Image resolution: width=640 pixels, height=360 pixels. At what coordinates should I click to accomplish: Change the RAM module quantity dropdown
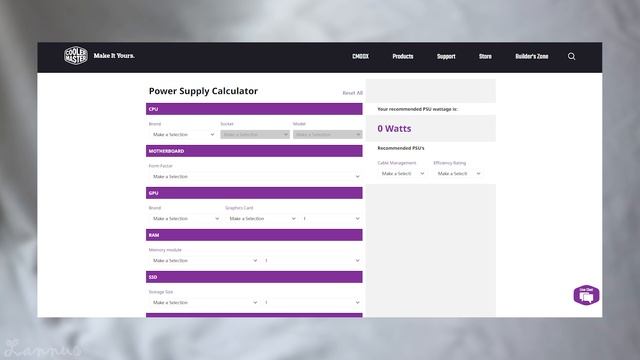click(x=313, y=260)
